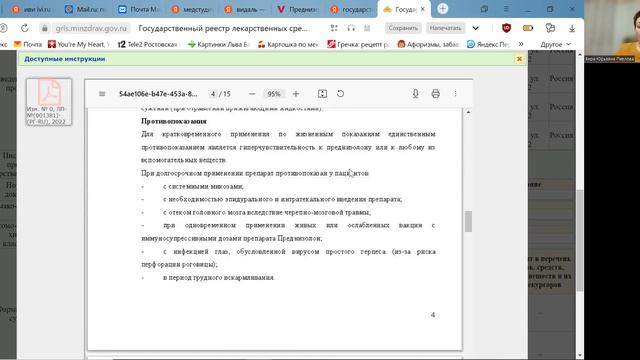Click the line 'в период грудного вскармливания'

219,278
